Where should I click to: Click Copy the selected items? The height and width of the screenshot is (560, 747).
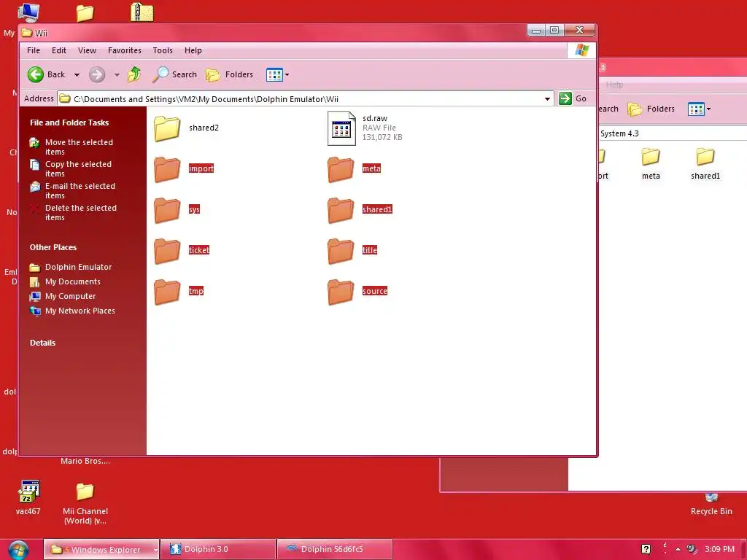[x=78, y=169]
